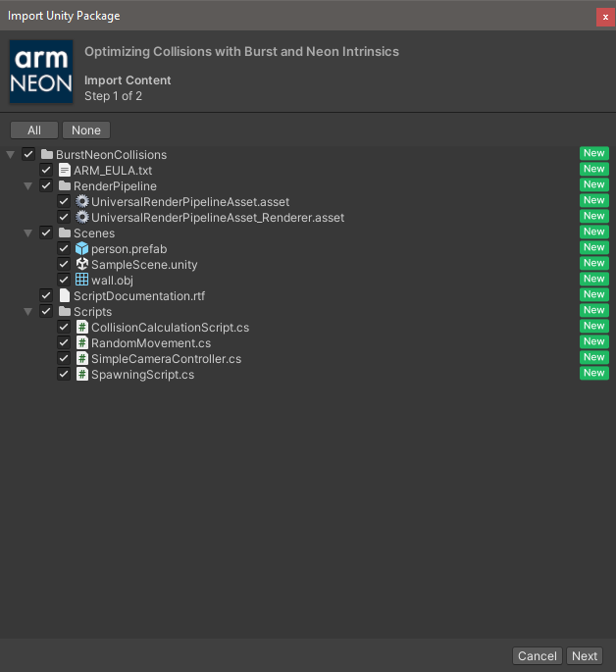
Task: Click the New badge for wall.obj
Action: click(594, 279)
